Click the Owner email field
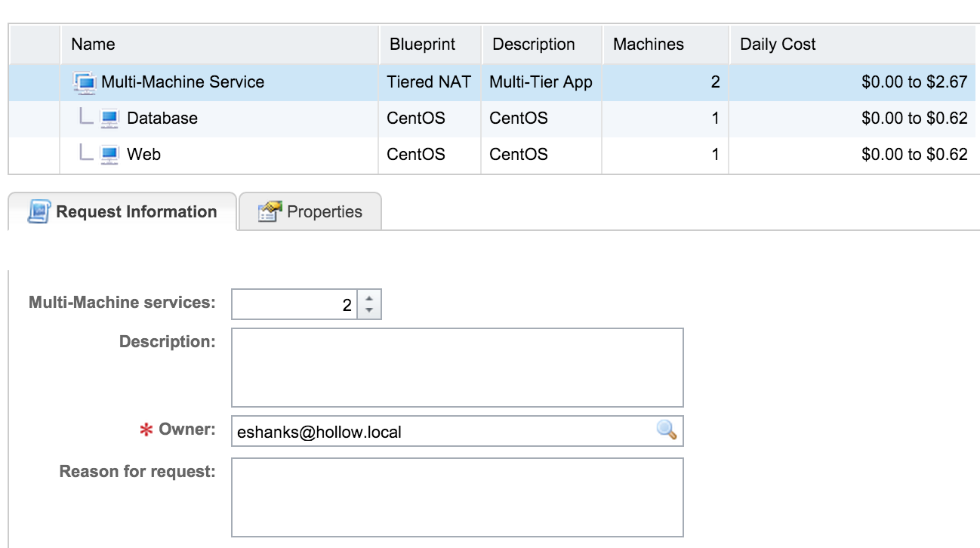Viewport: 980px width, 548px height. pyautogui.click(x=442, y=432)
